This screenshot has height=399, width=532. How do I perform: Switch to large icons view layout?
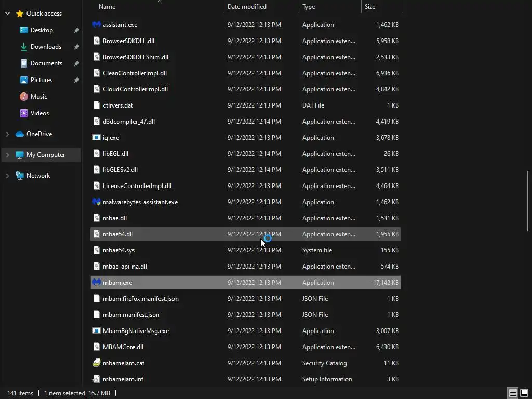tap(524, 393)
